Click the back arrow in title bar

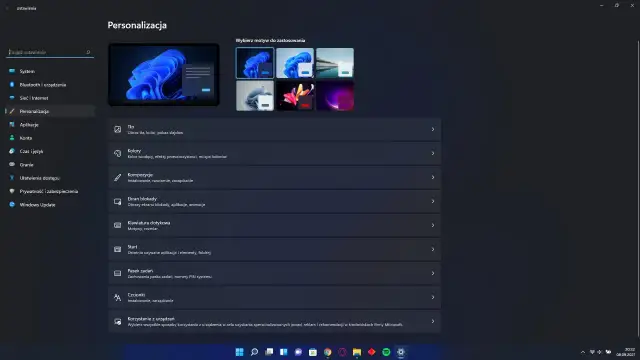[x=7, y=8]
